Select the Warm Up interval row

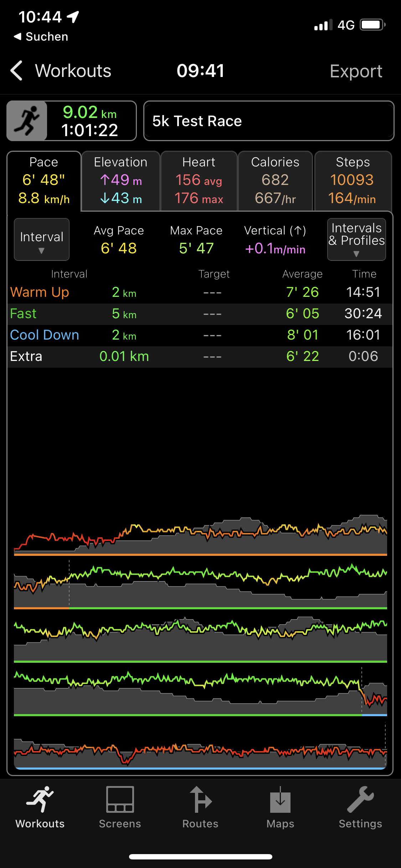click(200, 293)
